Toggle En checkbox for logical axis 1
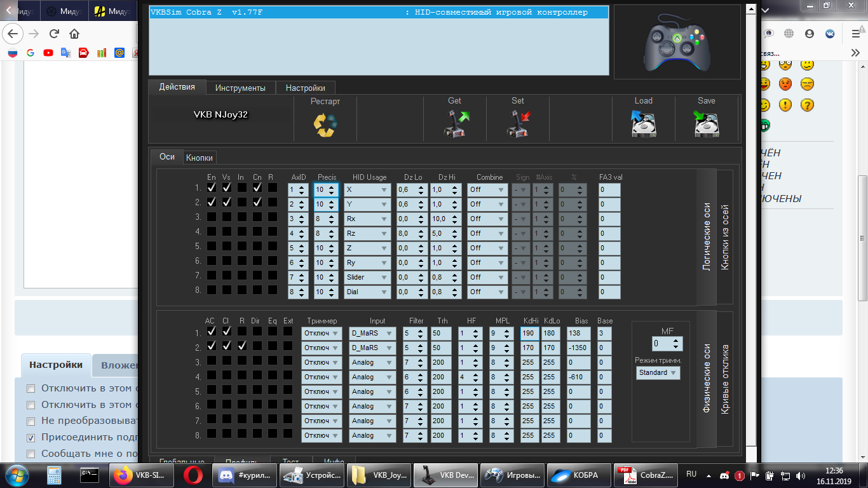 click(x=212, y=188)
